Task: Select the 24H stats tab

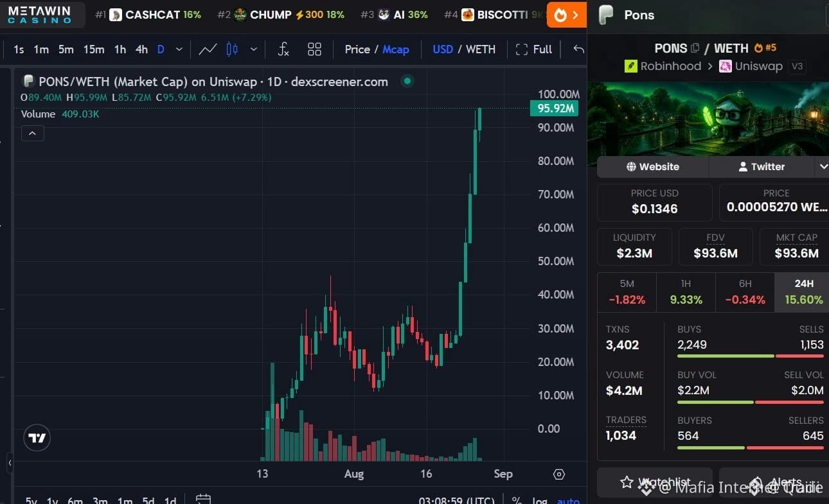Action: click(x=803, y=292)
